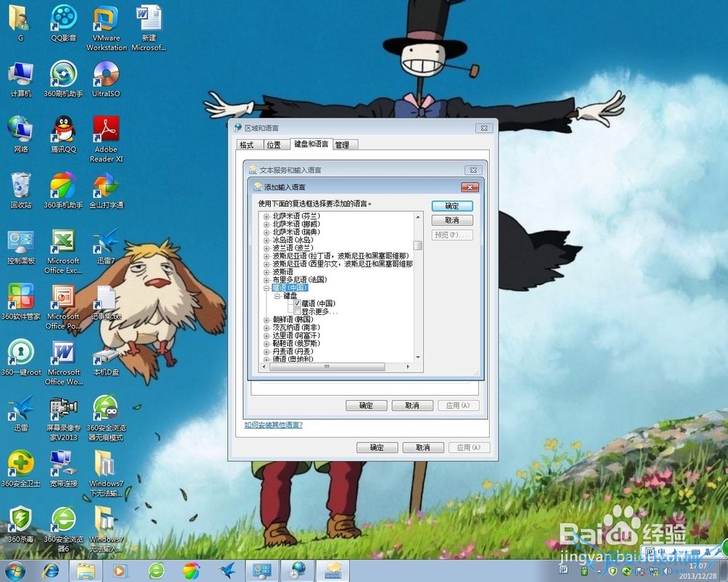Open 如何安装其他语言? help link

pyautogui.click(x=274, y=425)
